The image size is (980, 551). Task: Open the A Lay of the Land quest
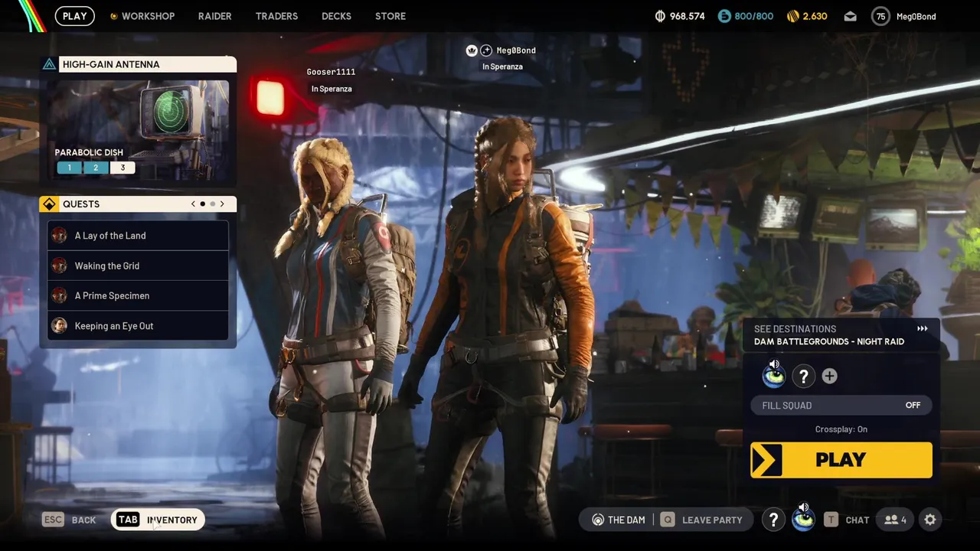coord(138,236)
